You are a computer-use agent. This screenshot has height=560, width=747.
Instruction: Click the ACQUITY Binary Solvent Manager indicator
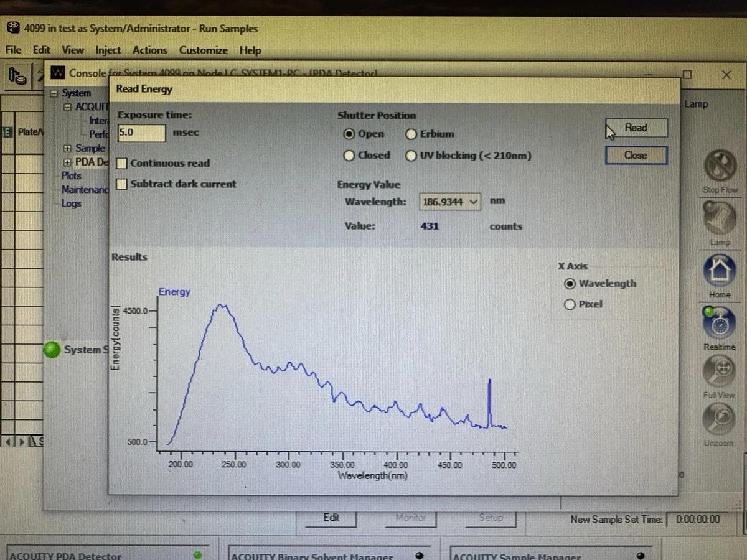coord(420,556)
